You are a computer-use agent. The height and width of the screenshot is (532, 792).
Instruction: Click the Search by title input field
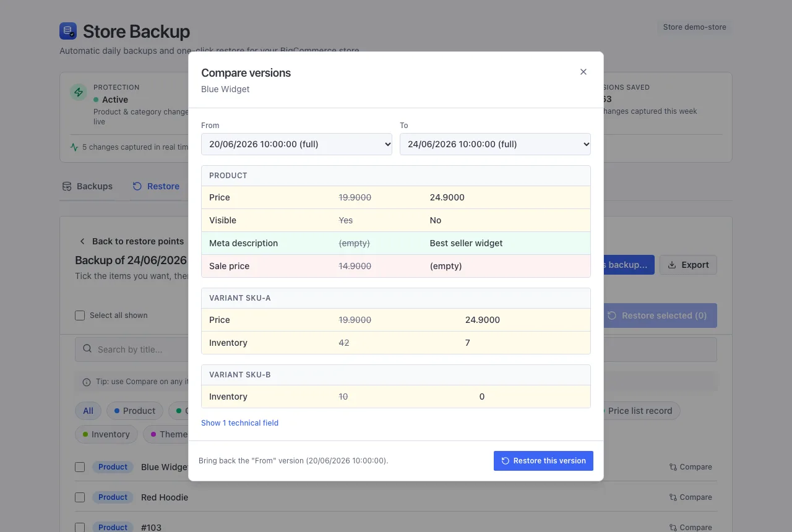coord(396,350)
